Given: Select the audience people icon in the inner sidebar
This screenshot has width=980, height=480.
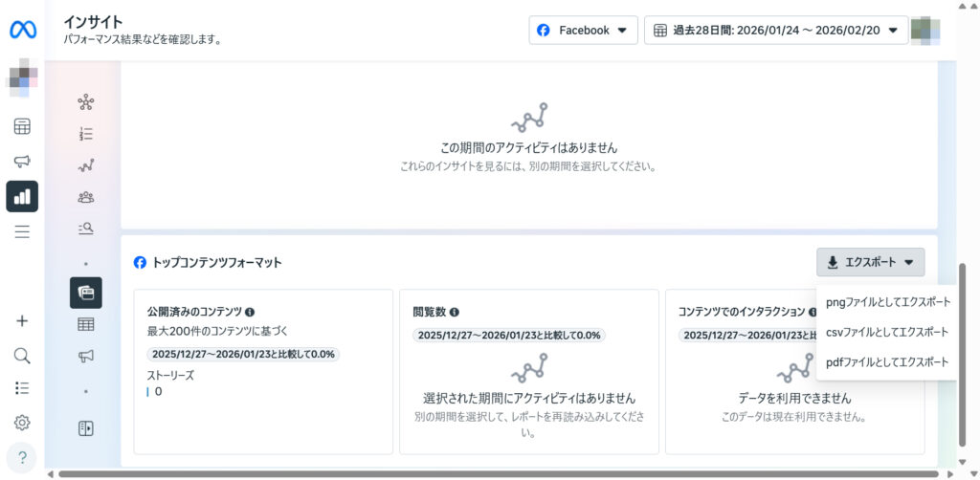Looking at the screenshot, I should coord(86,197).
